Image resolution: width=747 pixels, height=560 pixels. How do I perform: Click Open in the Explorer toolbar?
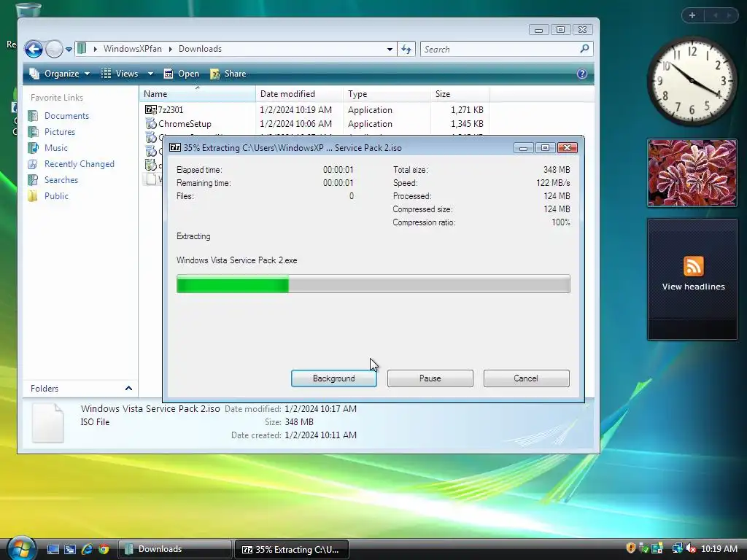pyautogui.click(x=182, y=74)
